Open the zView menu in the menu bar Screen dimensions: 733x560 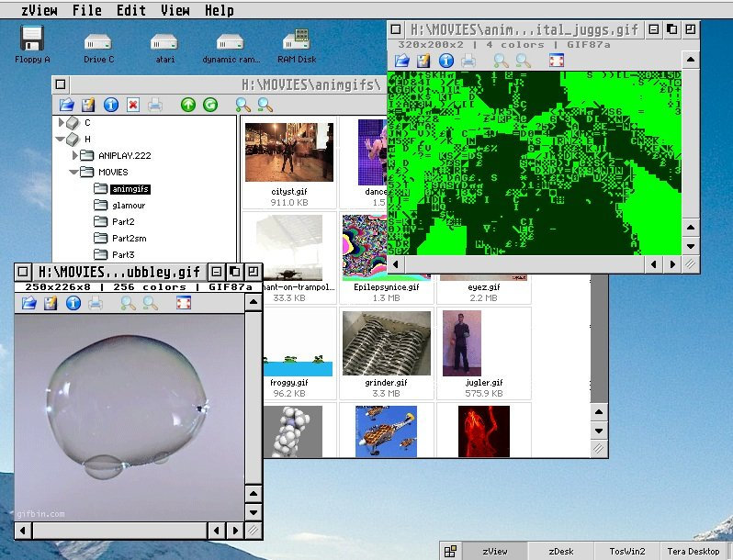tap(39, 10)
